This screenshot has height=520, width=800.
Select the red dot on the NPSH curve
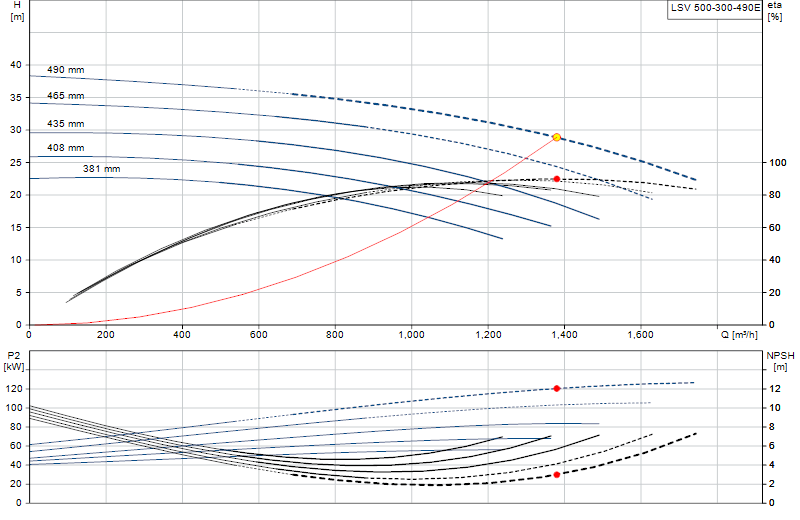click(557, 475)
